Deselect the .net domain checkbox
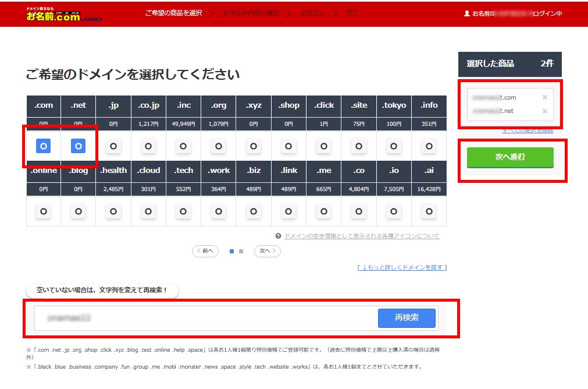Image resolution: width=588 pixels, height=389 pixels. pos(78,146)
